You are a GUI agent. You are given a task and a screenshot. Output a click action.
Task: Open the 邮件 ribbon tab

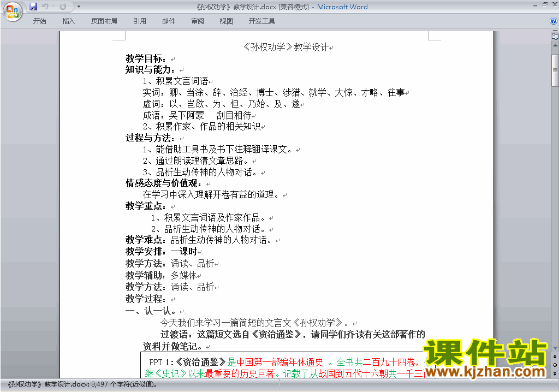tap(169, 21)
